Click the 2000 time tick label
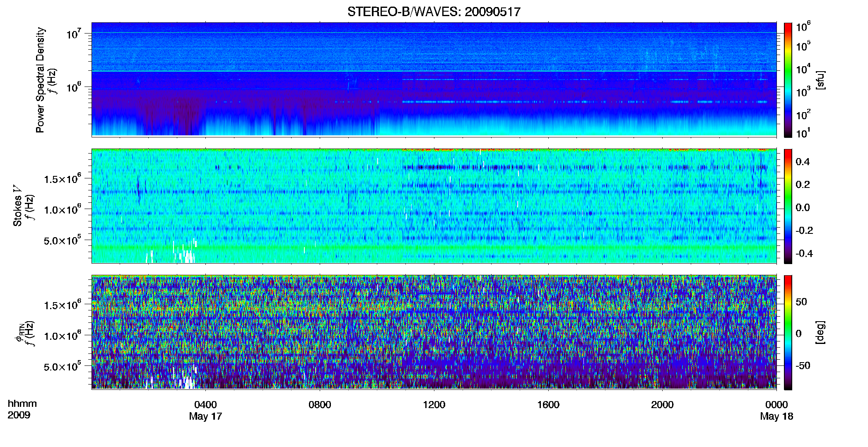868x447 pixels. point(662,405)
